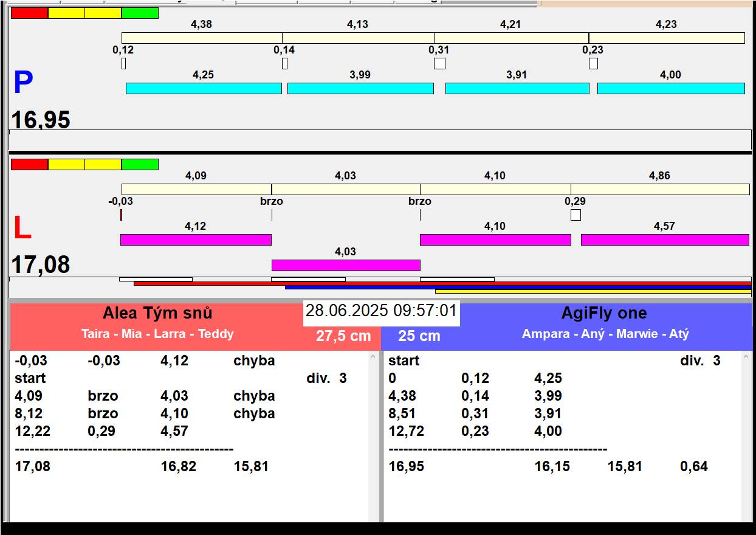Select the magenta bar labeled 4,03

346,265
